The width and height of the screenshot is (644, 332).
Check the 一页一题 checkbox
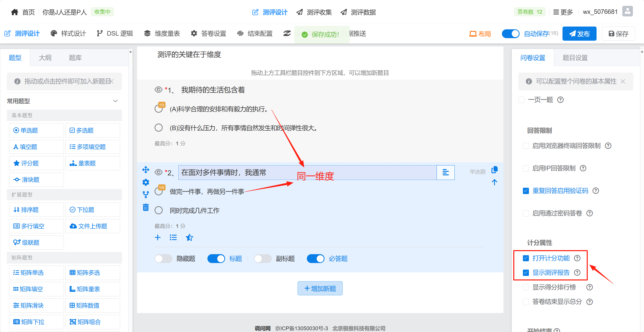[x=521, y=100]
